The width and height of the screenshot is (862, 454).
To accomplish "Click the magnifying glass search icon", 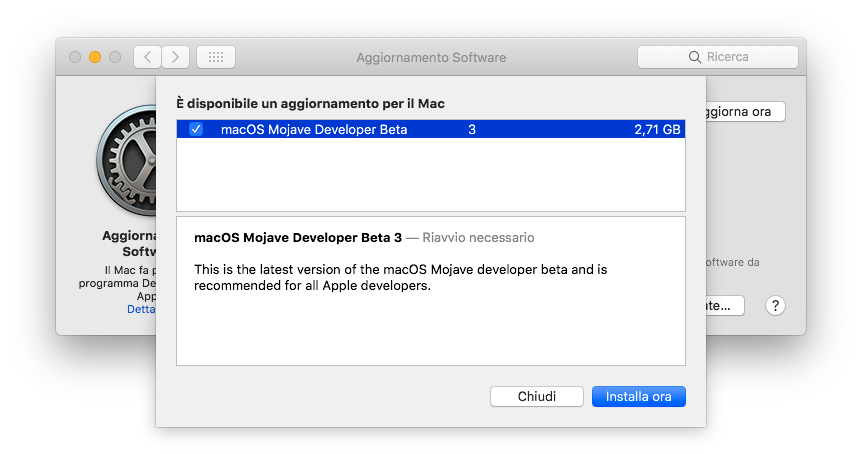I will pos(695,57).
